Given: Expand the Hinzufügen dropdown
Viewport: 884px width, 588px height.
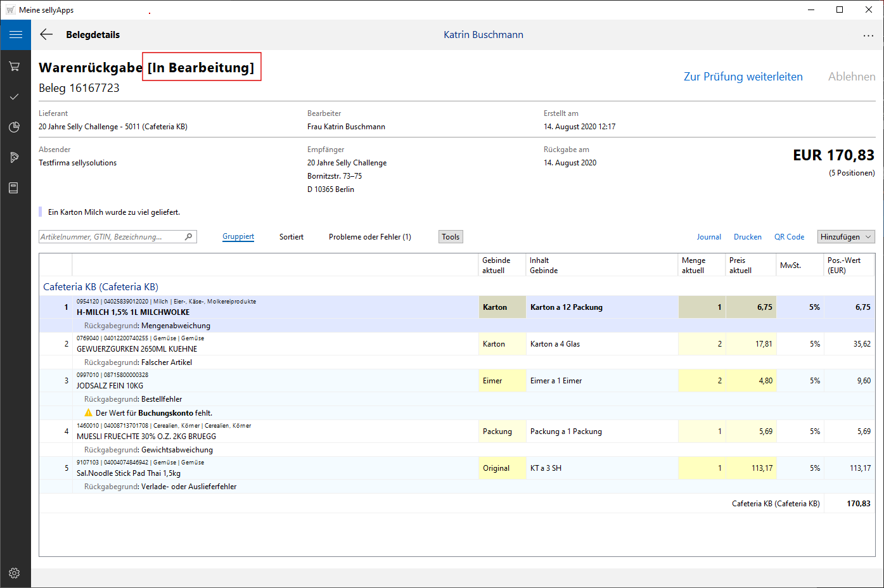Looking at the screenshot, I should 845,237.
